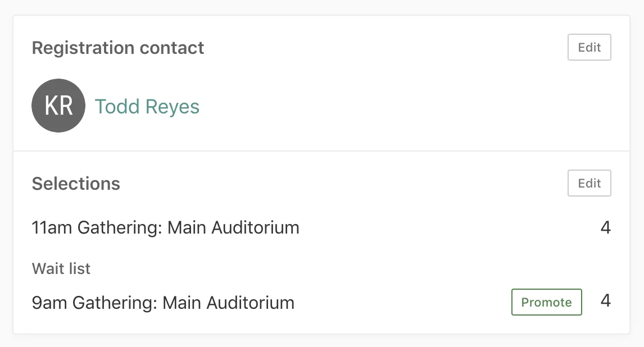The height and width of the screenshot is (347, 644).
Task: Click the Wait list label
Action: 61,268
